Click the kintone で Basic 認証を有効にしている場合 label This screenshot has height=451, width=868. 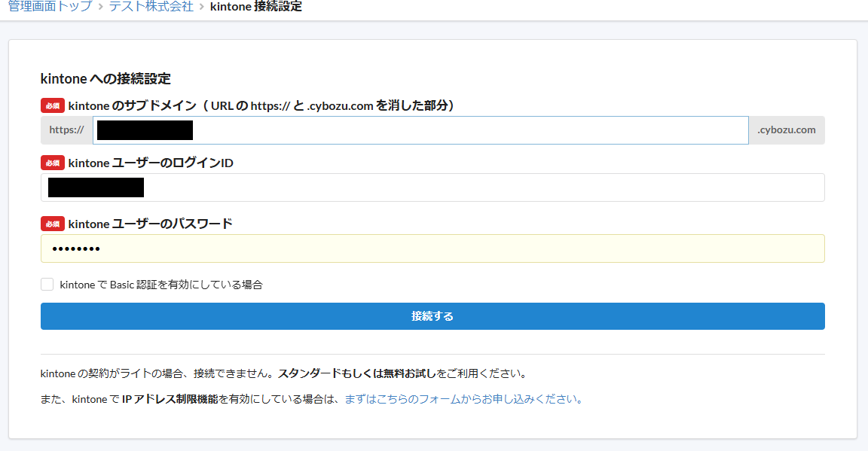[x=161, y=285]
